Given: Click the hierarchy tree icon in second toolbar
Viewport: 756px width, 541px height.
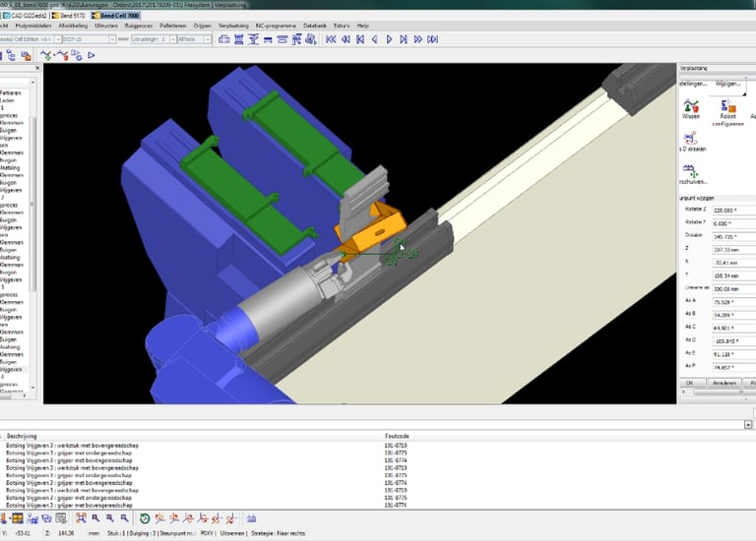Looking at the screenshot, I should pos(11,56).
